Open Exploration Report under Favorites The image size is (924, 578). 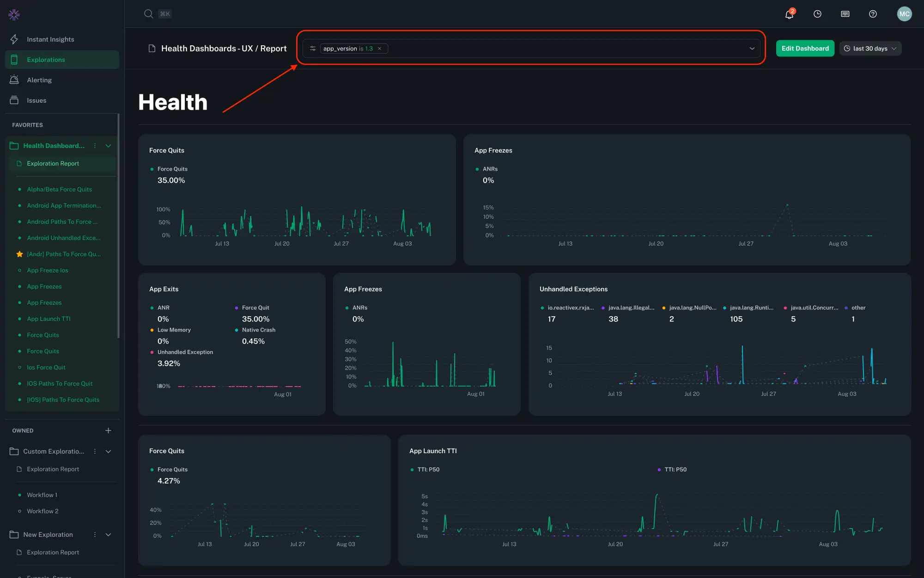53,163
